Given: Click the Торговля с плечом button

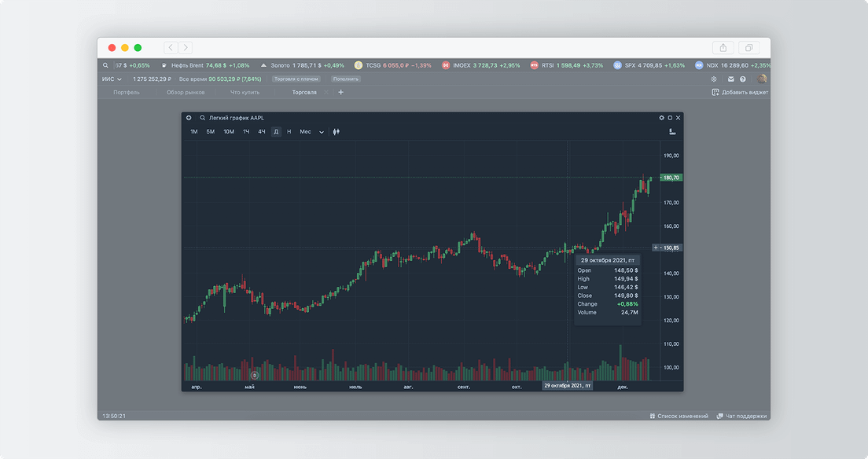Looking at the screenshot, I should pos(296,79).
